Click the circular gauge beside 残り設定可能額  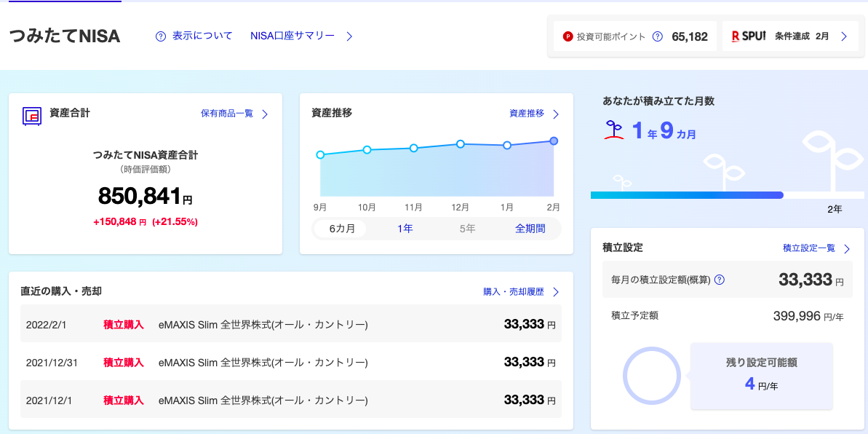(652, 376)
